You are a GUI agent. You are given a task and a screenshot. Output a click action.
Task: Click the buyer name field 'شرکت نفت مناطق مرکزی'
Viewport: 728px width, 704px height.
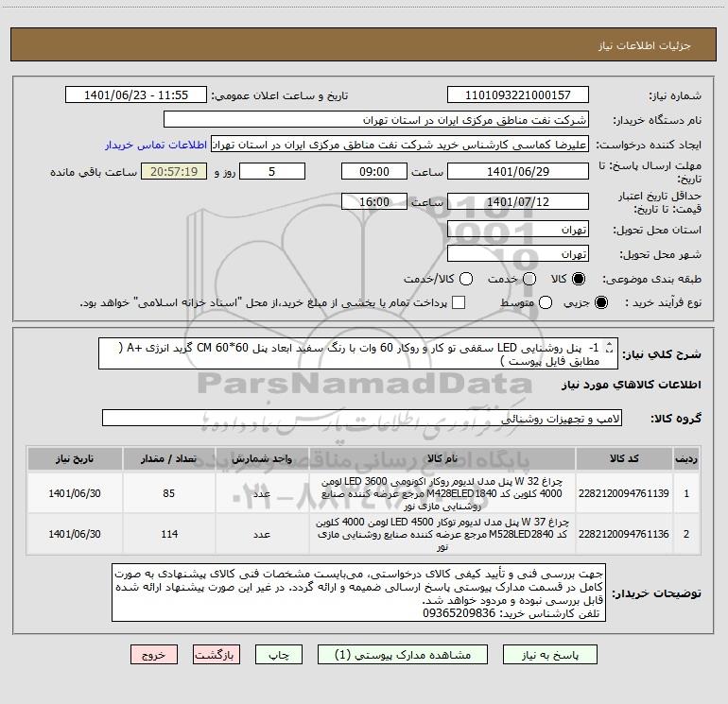point(376,120)
